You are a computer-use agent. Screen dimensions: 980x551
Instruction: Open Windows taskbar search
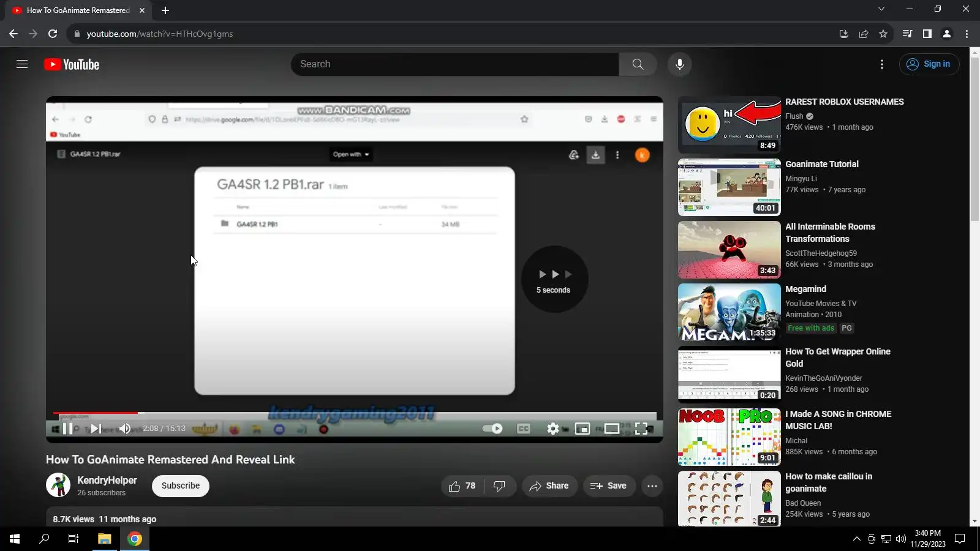pos(44,539)
